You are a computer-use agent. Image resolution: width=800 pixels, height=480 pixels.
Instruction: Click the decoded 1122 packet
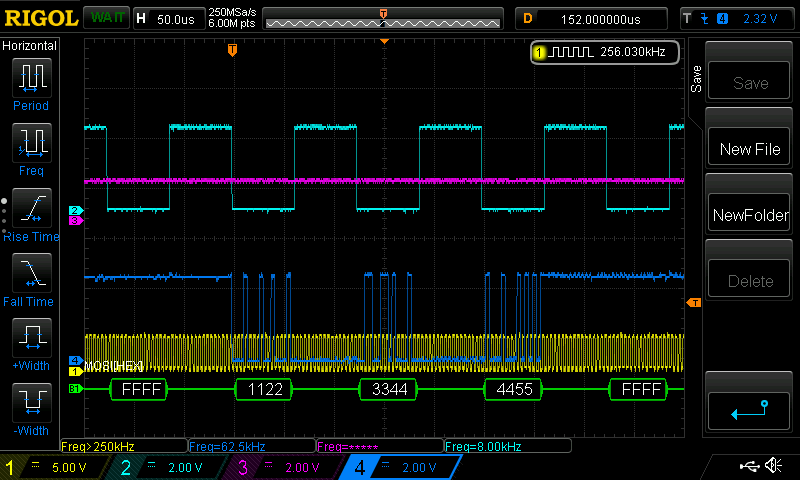(264, 389)
